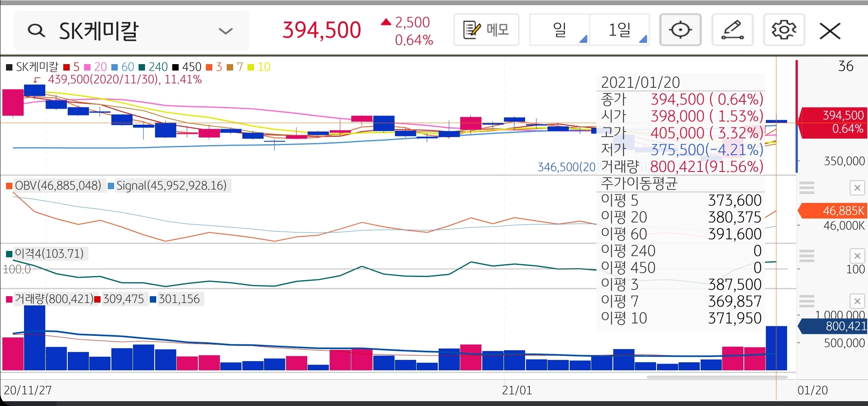Click the pink 20-day MA legend swatch

pyautogui.click(x=87, y=67)
